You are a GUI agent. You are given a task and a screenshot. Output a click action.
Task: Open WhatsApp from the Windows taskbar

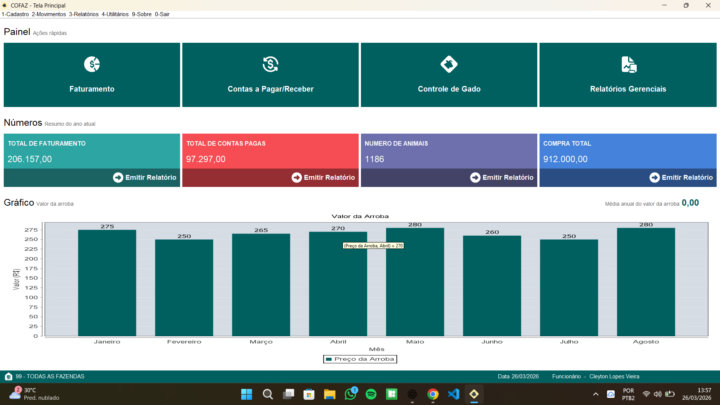pyautogui.click(x=350, y=394)
